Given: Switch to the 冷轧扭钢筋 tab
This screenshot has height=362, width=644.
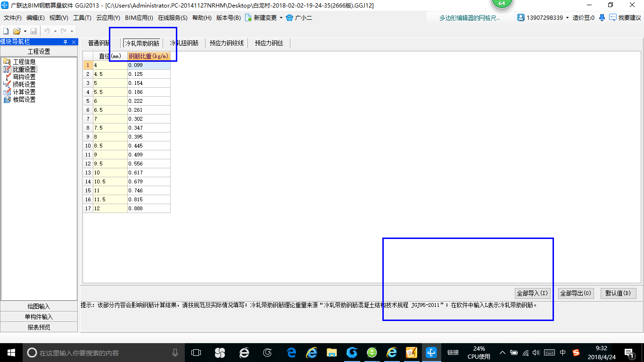Looking at the screenshot, I should pyautogui.click(x=184, y=43).
